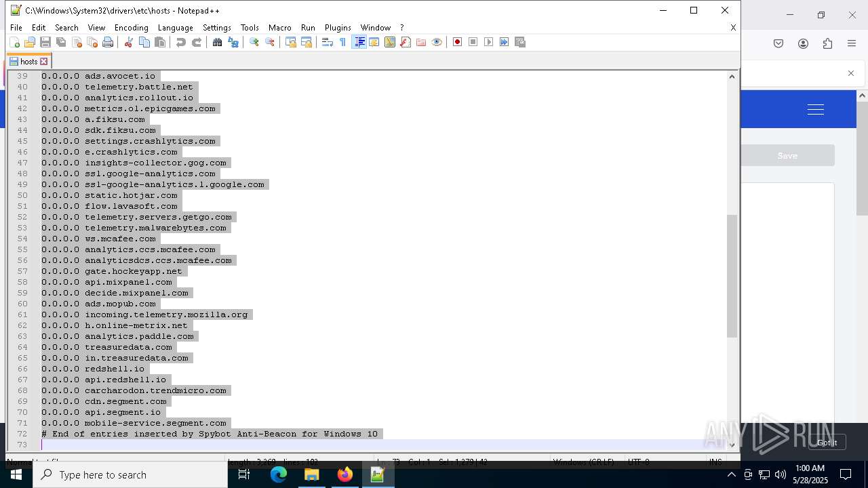Click the taskbar search box
The width and height of the screenshot is (868, 488).
click(x=130, y=474)
